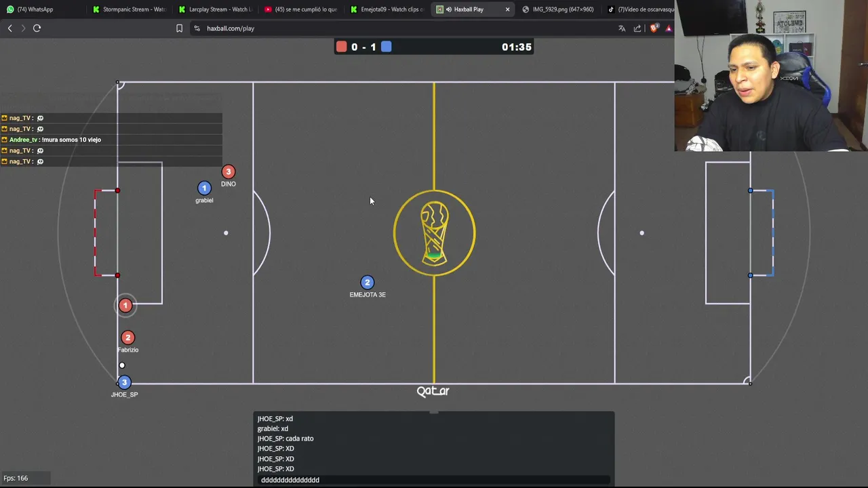Select blue player 1 grabiel

tap(204, 188)
